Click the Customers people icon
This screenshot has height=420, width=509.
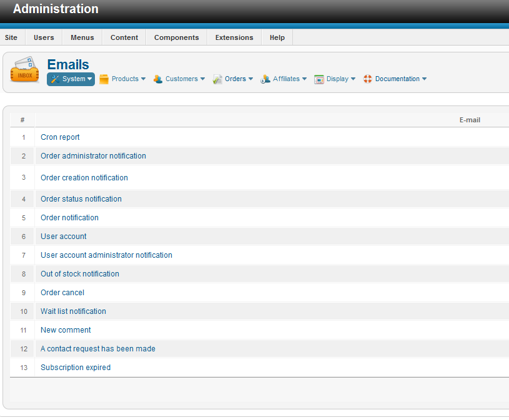tap(158, 79)
